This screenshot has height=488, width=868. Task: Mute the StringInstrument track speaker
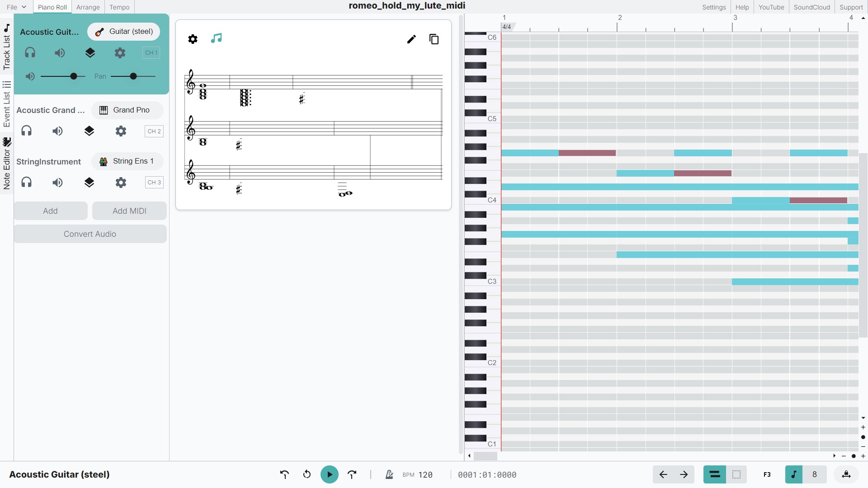(57, 183)
